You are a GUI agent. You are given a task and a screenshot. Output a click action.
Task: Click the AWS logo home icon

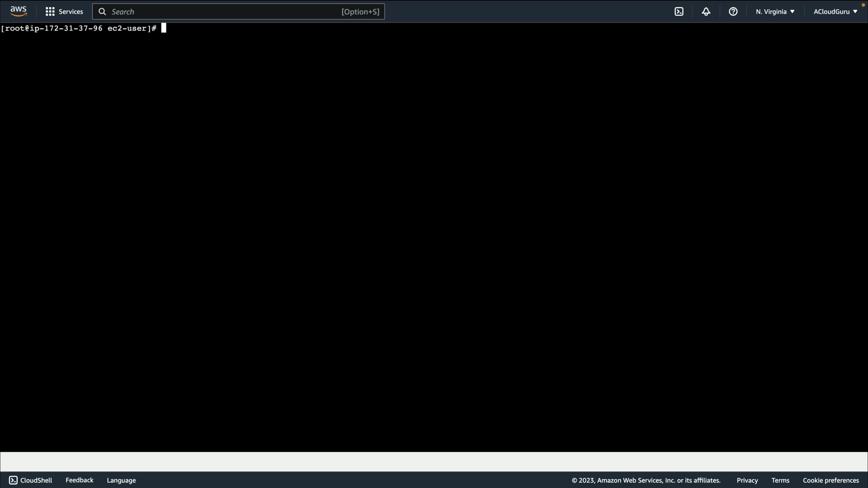tap(19, 11)
